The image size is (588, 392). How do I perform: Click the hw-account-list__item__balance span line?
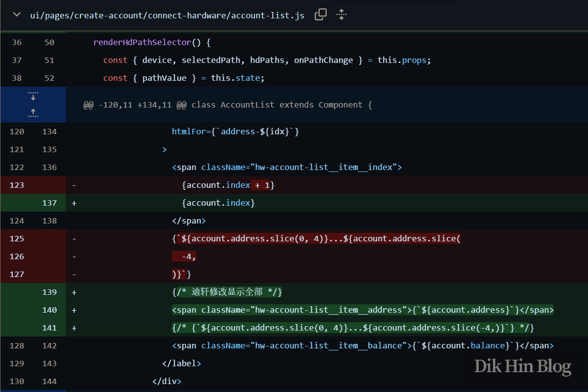362,345
